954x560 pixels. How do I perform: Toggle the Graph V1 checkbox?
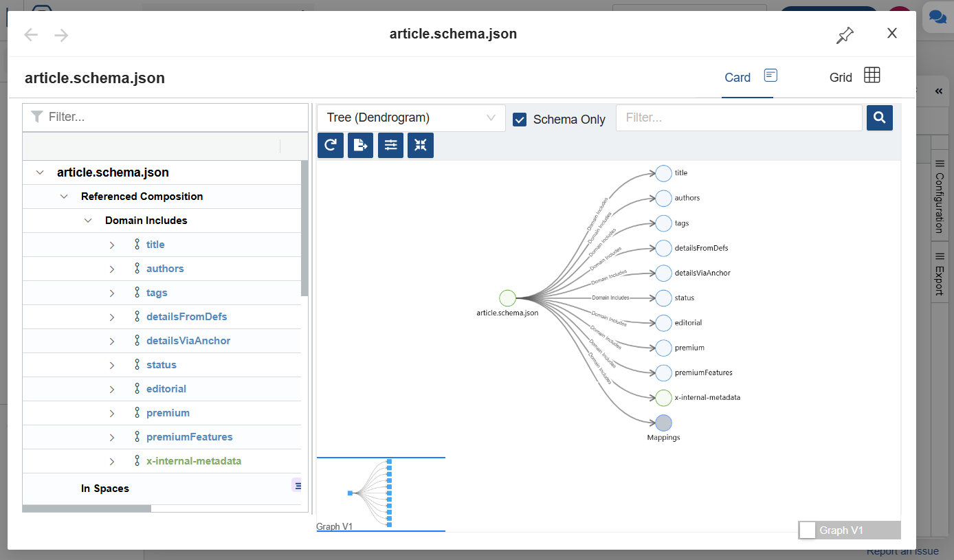click(x=808, y=530)
